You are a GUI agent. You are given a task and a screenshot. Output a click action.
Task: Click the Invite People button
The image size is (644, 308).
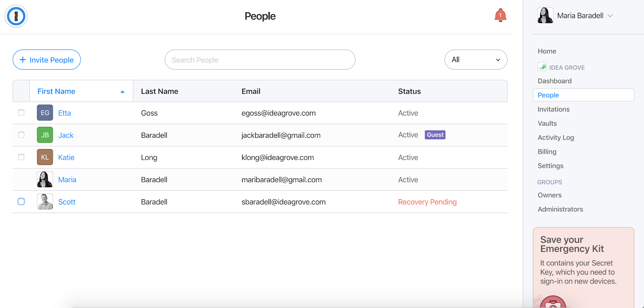pos(47,60)
